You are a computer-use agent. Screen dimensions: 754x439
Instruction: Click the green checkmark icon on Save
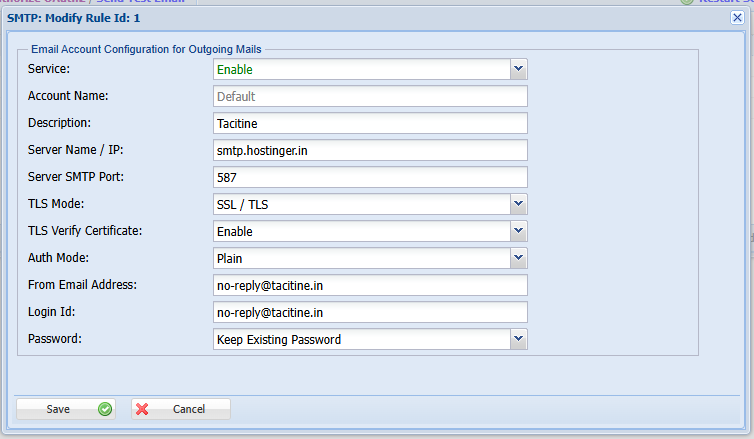tap(105, 409)
